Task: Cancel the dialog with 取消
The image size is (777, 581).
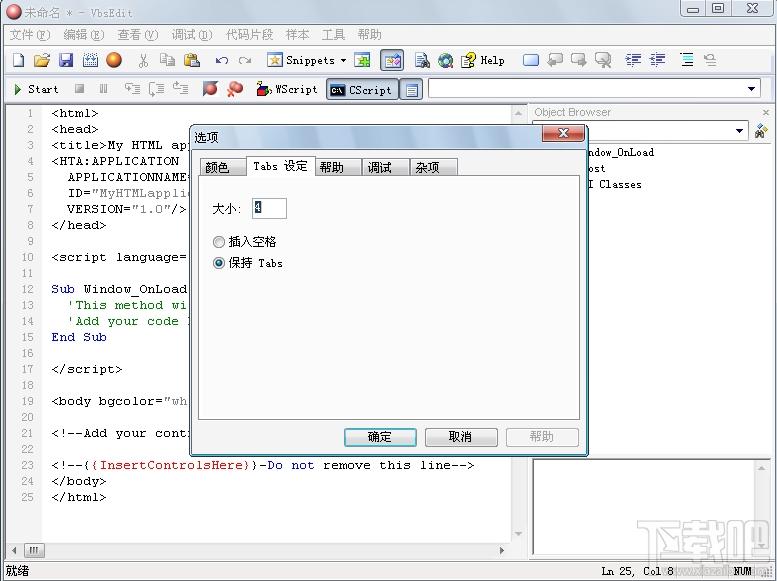Action: 461,437
